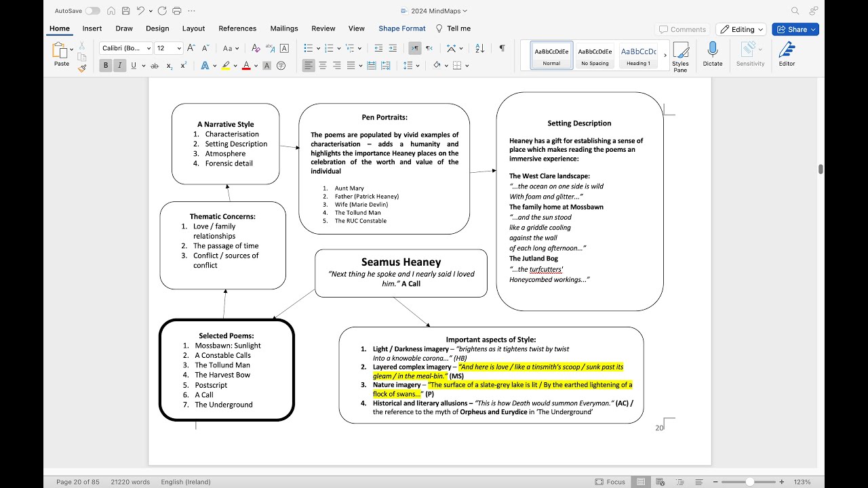868x488 pixels.
Task: Increase paragraph indent
Action: [x=393, y=48]
